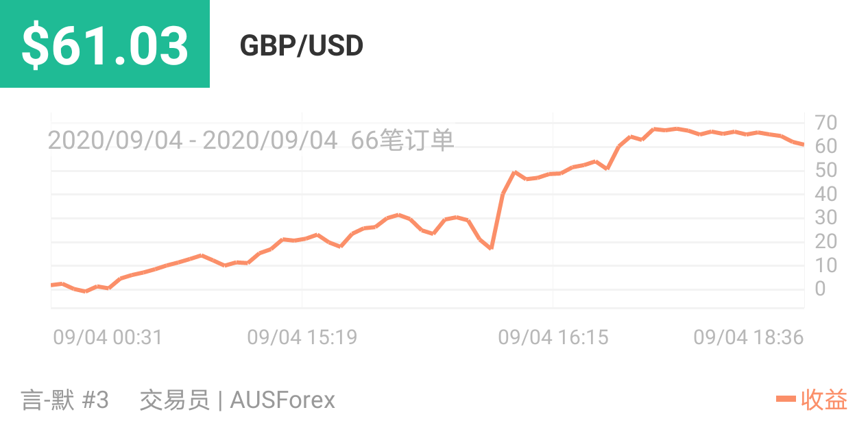Open the AUSForex broker name
Viewport: 868px width, 434px height.
pyautogui.click(x=282, y=400)
